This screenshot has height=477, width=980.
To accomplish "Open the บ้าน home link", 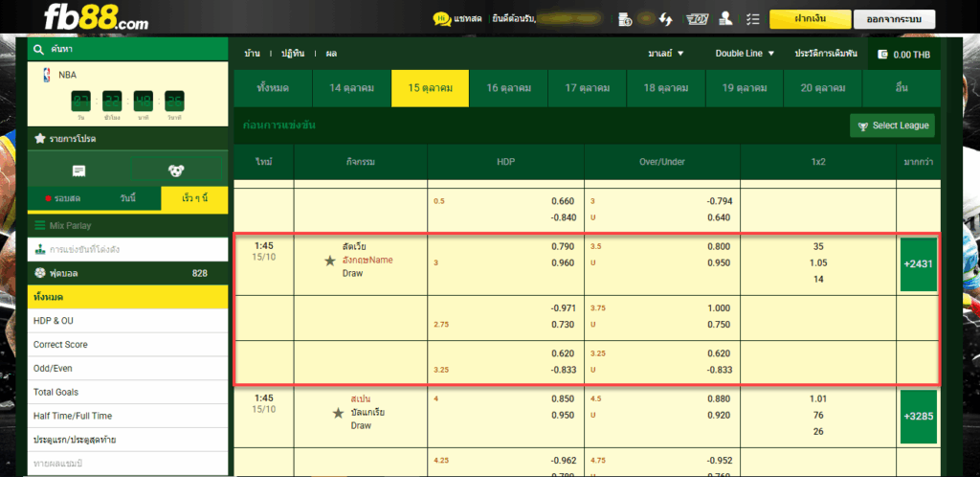I will click(x=253, y=54).
